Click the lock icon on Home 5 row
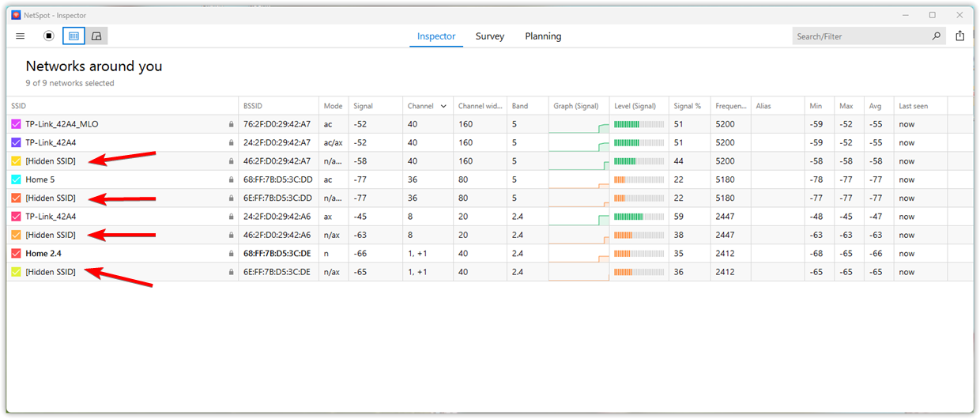Screen dimensions: 980x419 tap(232, 179)
